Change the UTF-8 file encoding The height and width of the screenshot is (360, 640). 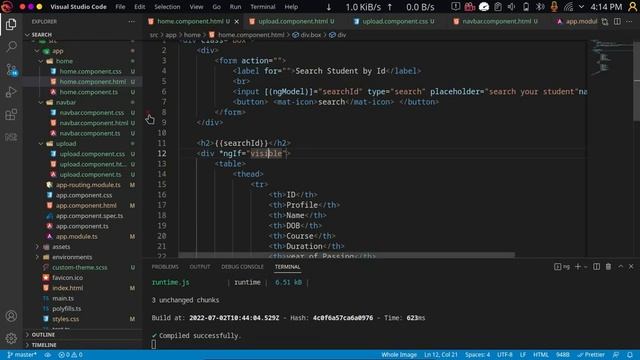coord(504,355)
